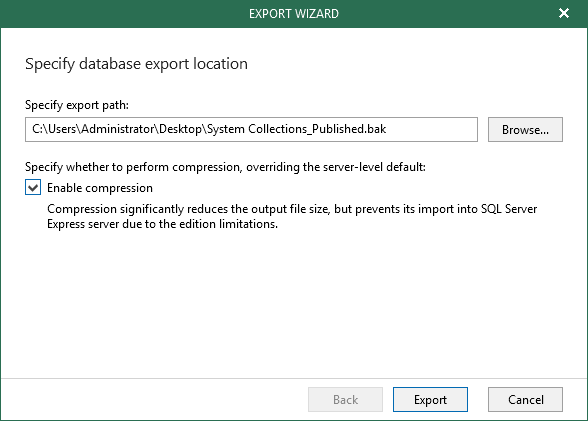Click the 'Specify export path:' label
This screenshot has height=421, width=588.
click(x=77, y=105)
